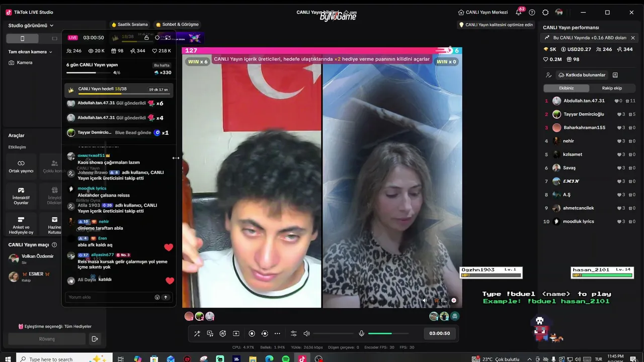Open Anket ve Hediyeyle oy tool

(x=21, y=224)
